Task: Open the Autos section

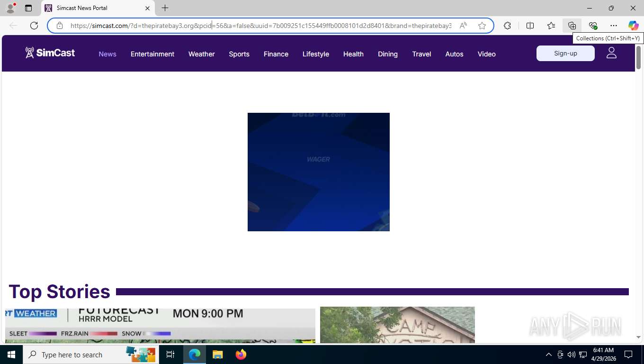Action: point(454,54)
